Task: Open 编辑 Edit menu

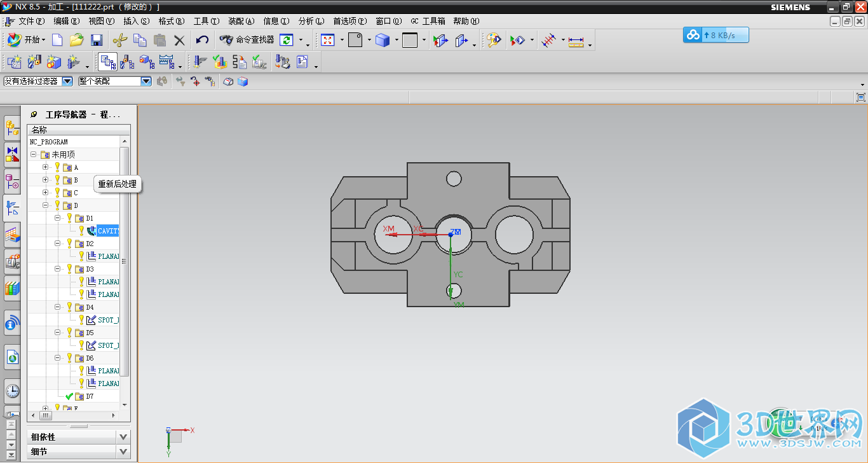Action: click(67, 21)
